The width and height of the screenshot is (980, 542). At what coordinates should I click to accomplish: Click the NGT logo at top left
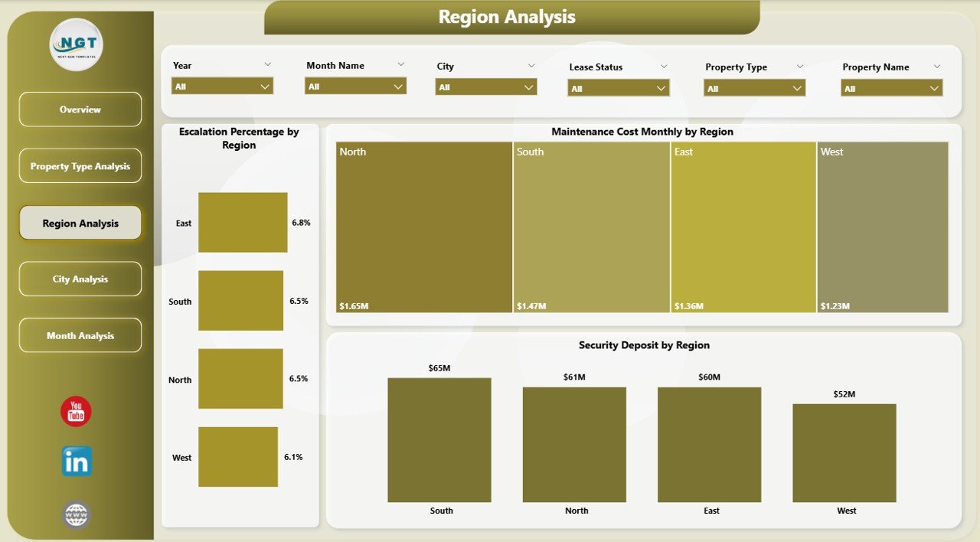[x=76, y=44]
